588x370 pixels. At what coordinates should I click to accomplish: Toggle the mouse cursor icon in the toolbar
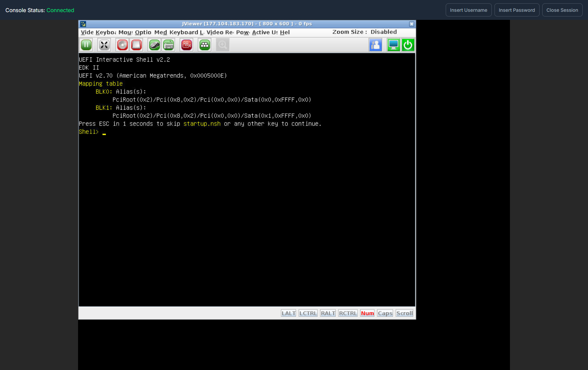click(x=154, y=45)
